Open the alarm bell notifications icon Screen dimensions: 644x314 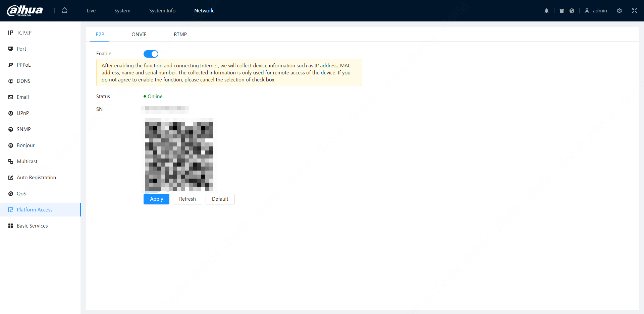pos(546,11)
